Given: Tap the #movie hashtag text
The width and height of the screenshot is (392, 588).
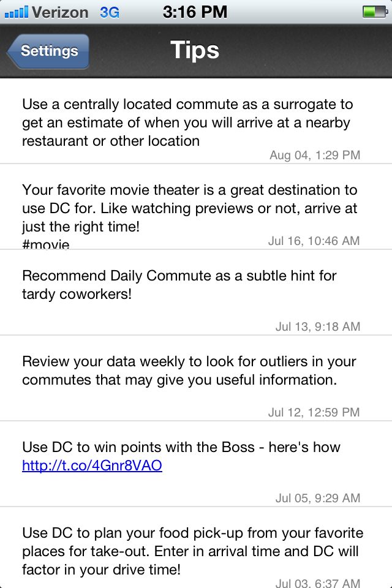Looking at the screenshot, I should click(46, 245).
